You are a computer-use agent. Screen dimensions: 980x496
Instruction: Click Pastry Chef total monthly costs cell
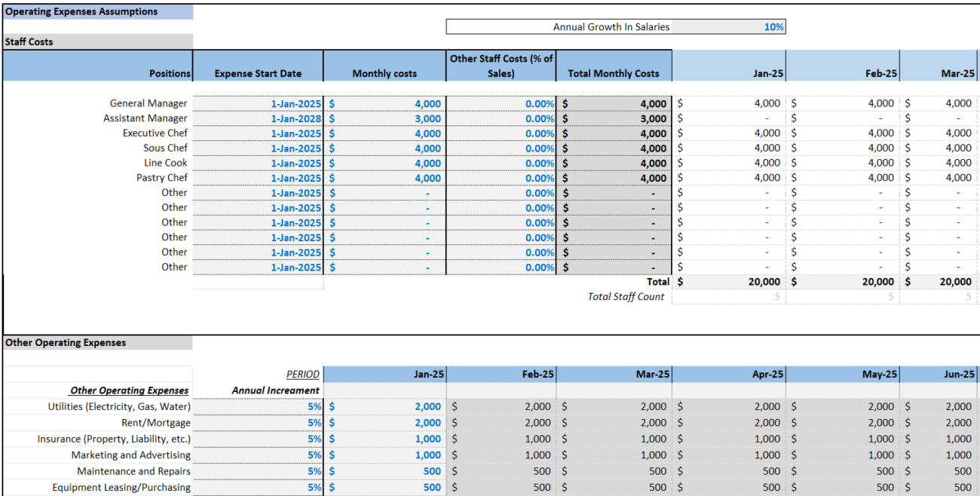[614, 178]
